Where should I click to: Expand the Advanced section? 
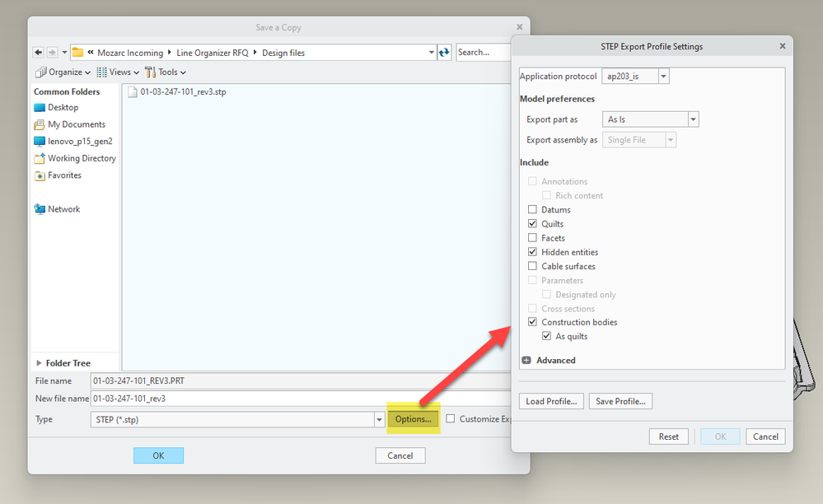526,361
